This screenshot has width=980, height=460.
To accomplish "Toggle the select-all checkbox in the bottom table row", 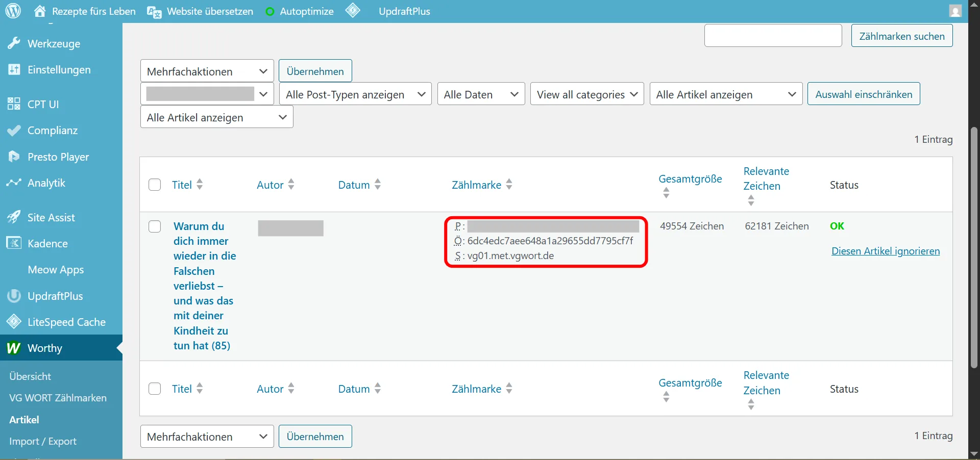I will [x=155, y=389].
